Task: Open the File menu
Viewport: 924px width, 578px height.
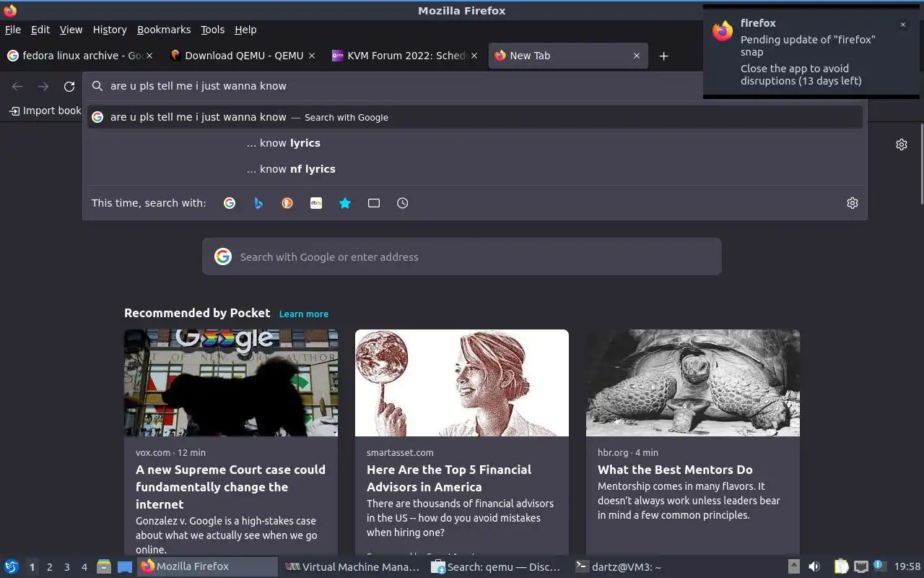Action: click(x=13, y=30)
